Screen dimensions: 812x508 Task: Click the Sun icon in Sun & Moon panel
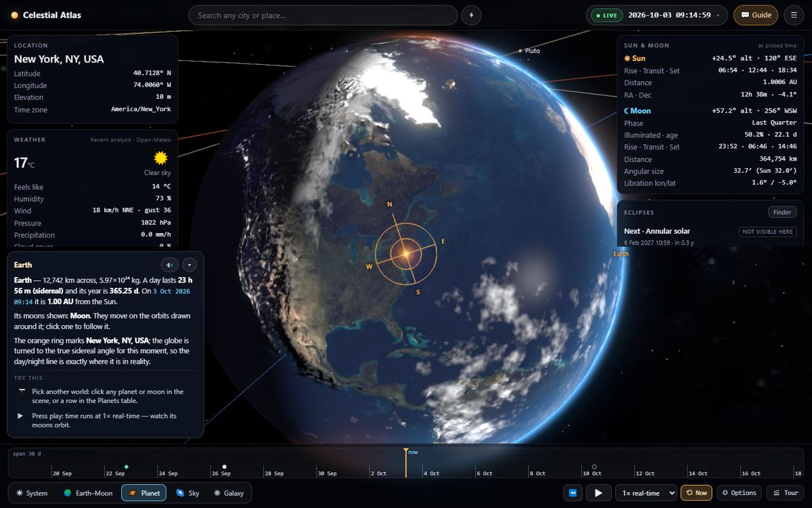tap(627, 59)
